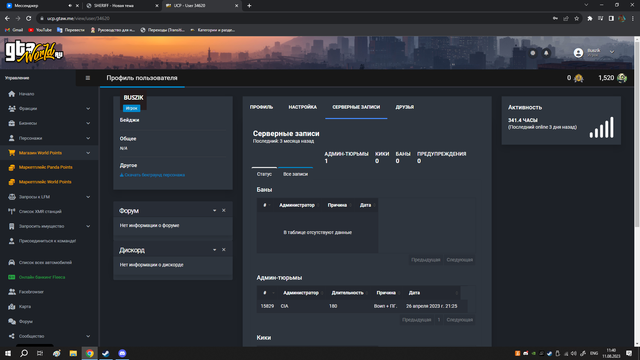The width and height of the screenshot is (640, 360).
Task: Toggle the hamburger sidebar menu icon
Action: [88, 78]
